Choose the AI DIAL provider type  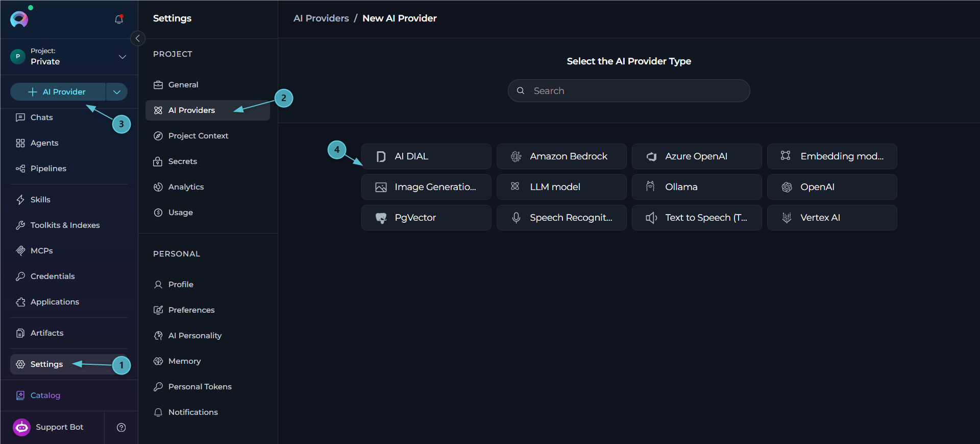pos(426,156)
